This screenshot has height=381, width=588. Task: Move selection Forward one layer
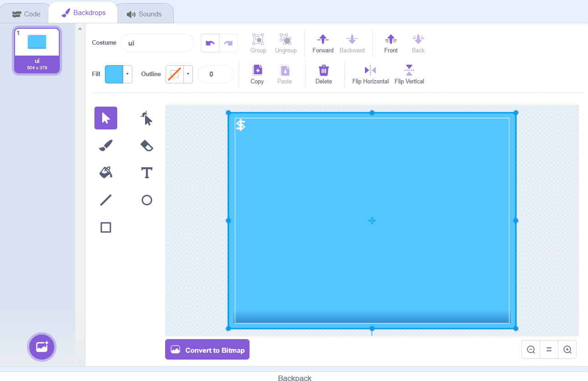[323, 43]
